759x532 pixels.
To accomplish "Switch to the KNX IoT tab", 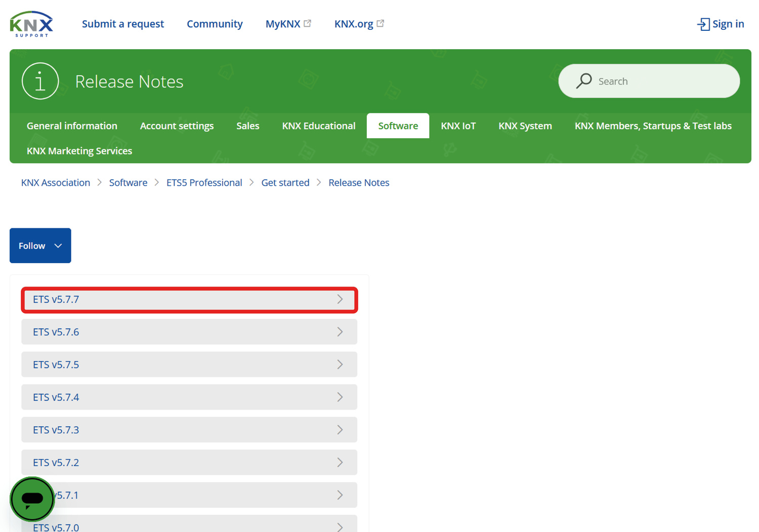I will click(458, 126).
